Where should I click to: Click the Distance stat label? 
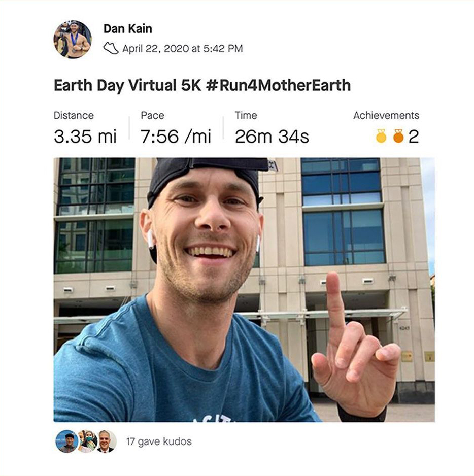(x=74, y=115)
